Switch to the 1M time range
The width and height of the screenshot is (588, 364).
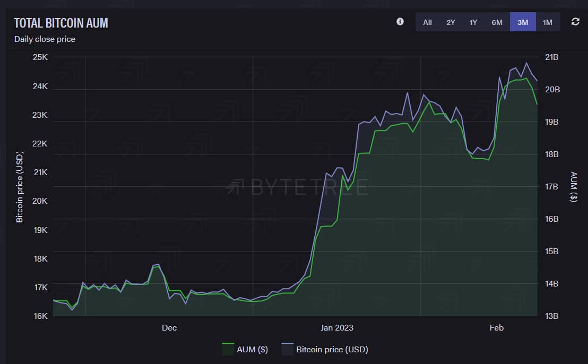pyautogui.click(x=548, y=22)
